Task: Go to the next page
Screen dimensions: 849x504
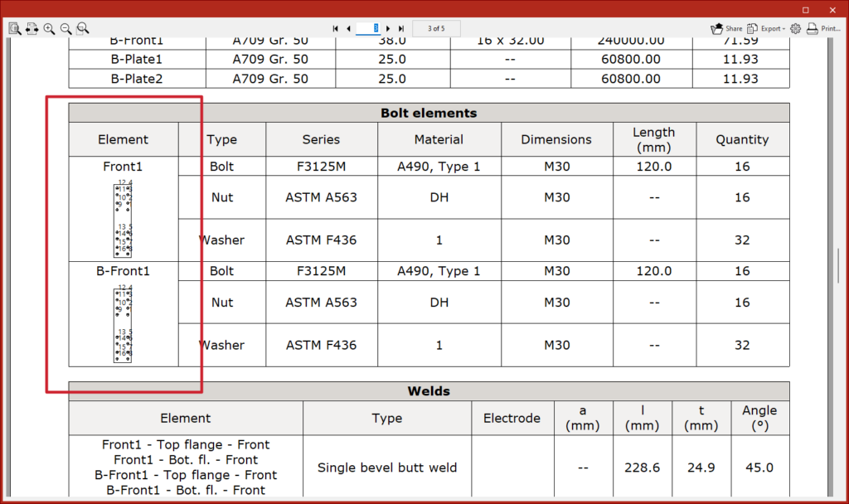Action: (x=388, y=29)
